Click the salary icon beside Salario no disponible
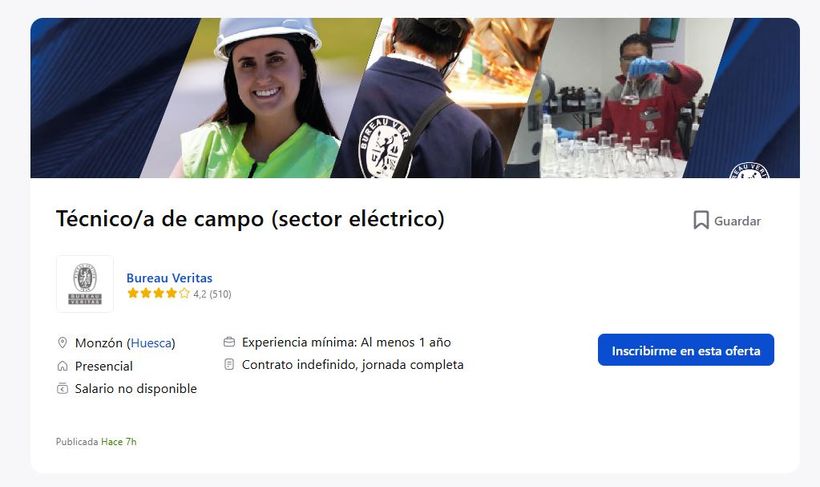The height and width of the screenshot is (487, 820). tap(62, 389)
